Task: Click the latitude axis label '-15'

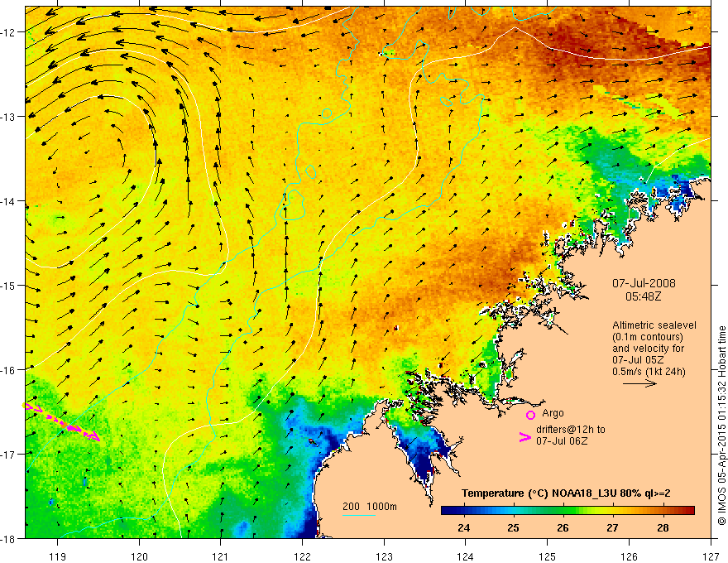Action: point(9,285)
